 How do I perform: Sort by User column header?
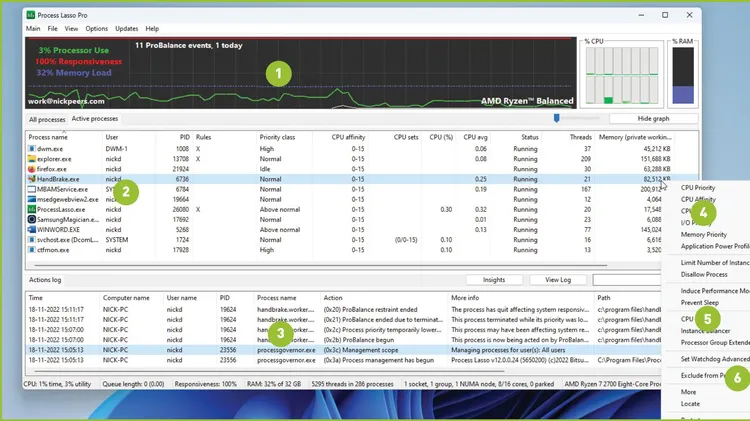(112, 137)
